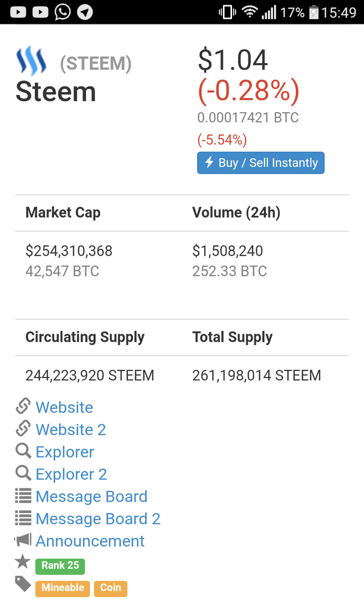364x599 pixels.
Task: Go to the Message Board link
Action: coord(92,497)
